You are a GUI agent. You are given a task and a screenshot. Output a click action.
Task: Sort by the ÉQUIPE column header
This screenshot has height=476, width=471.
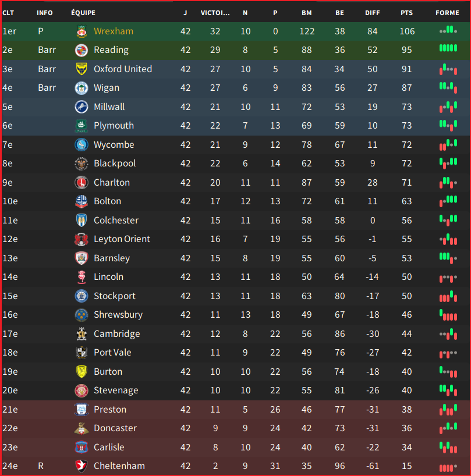tap(83, 13)
